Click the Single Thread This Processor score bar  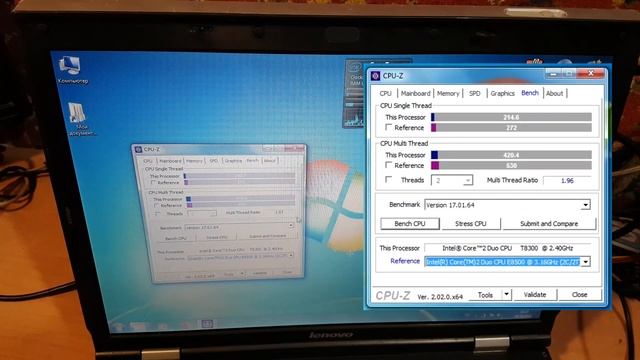pos(511,117)
